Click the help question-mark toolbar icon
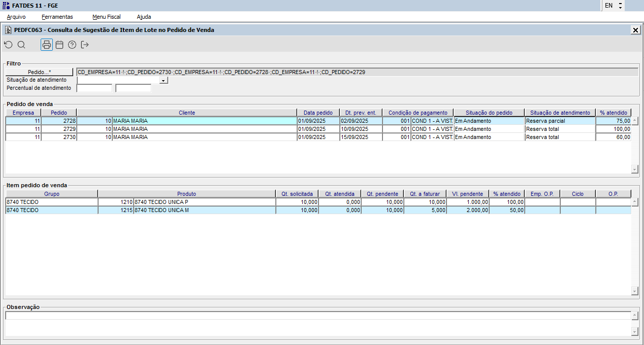 pos(72,45)
